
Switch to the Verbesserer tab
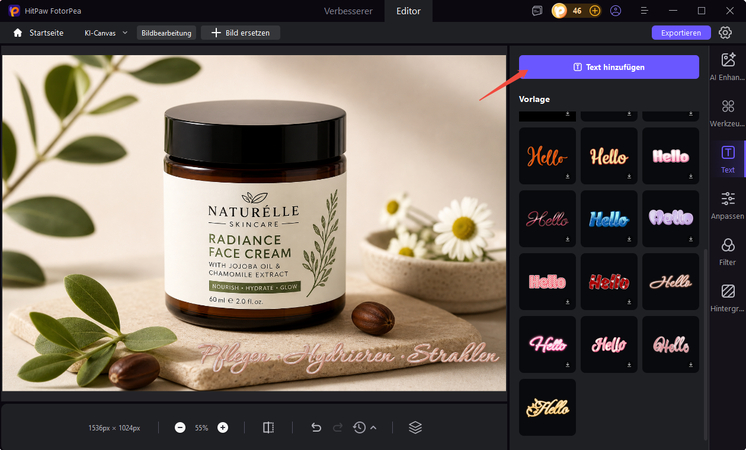coord(348,11)
